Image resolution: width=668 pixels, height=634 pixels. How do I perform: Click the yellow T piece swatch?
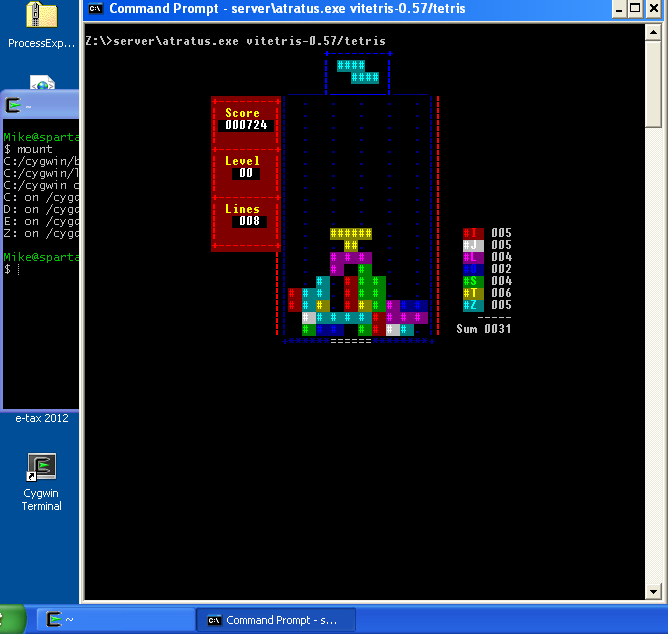(473, 293)
